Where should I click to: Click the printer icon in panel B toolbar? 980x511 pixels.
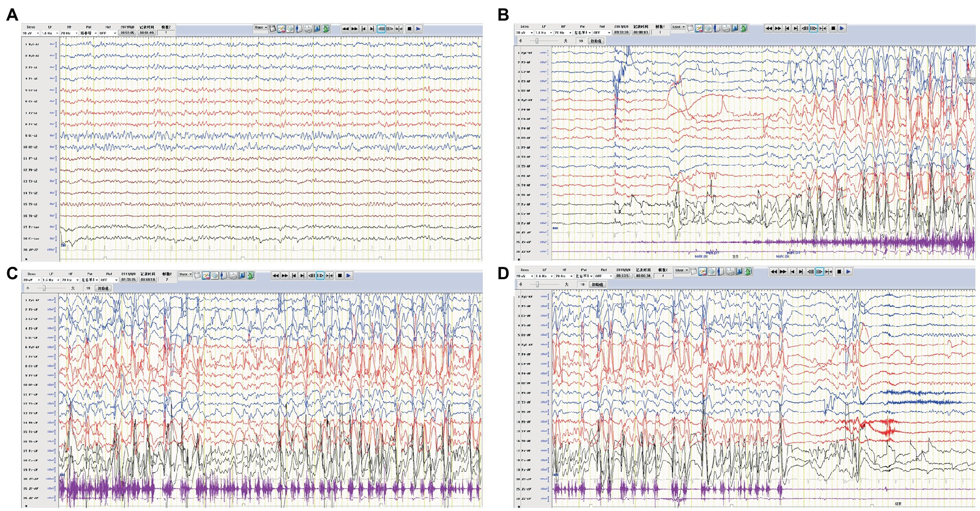pyautogui.click(x=726, y=28)
